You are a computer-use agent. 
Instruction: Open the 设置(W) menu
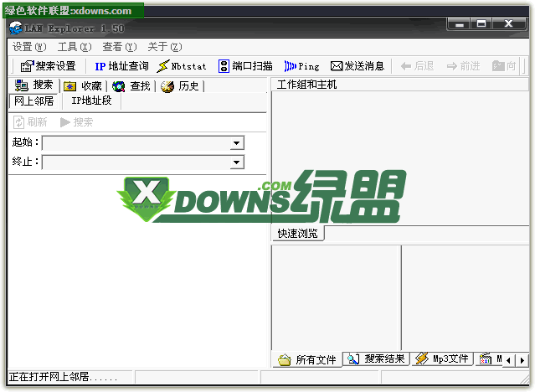click(x=29, y=46)
